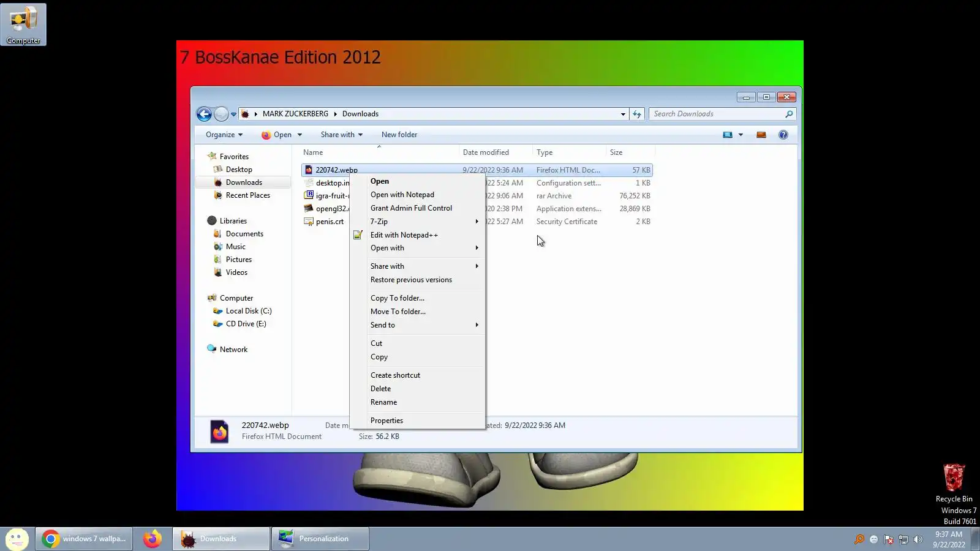Open the Documents library
The image size is (980, 551).
[244, 234]
